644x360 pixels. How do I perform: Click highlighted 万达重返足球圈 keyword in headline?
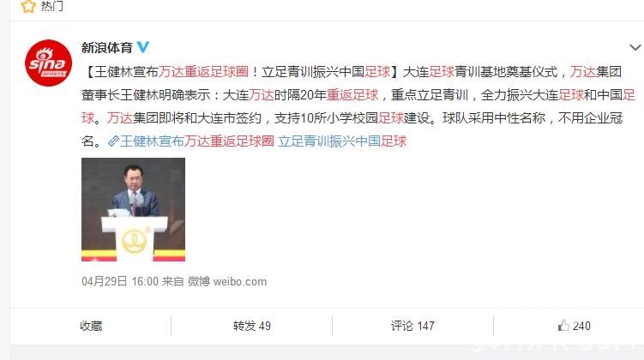tap(204, 72)
